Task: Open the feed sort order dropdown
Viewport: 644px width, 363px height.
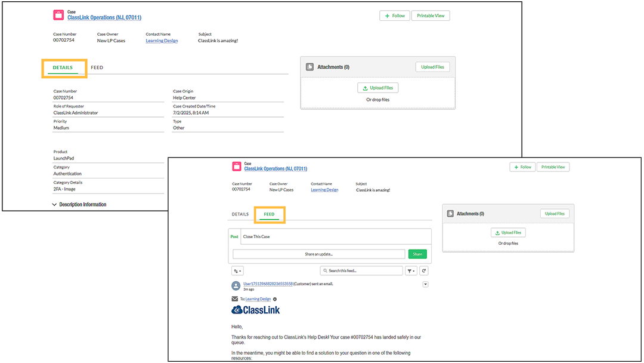Action: (237, 271)
